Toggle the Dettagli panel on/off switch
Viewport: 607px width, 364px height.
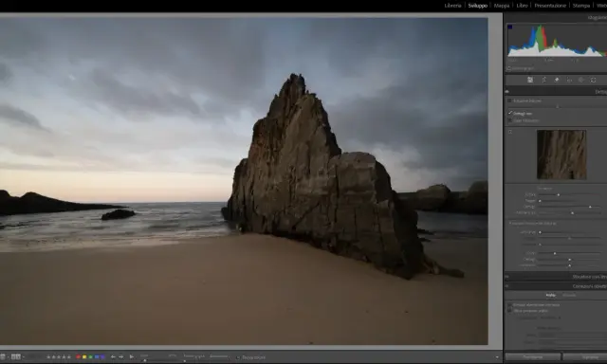click(506, 91)
